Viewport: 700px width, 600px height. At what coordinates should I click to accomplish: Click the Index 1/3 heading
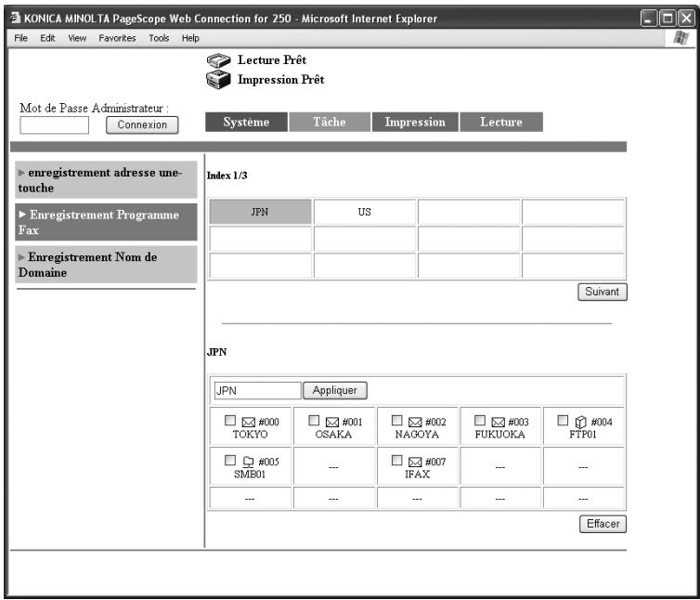(x=227, y=176)
